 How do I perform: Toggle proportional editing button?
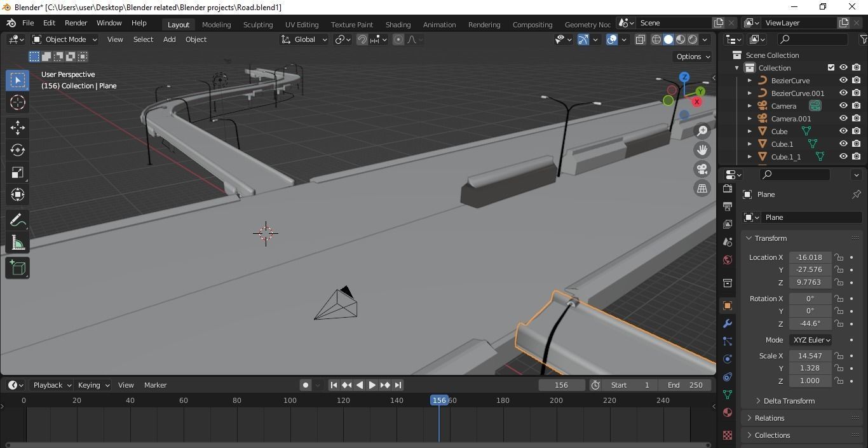(x=398, y=39)
